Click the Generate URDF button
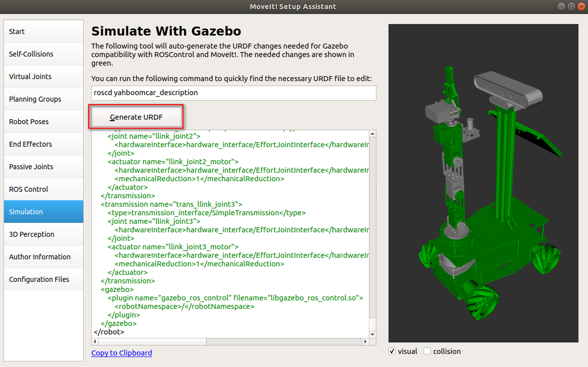Screen dimensions: 588x367 [136, 117]
